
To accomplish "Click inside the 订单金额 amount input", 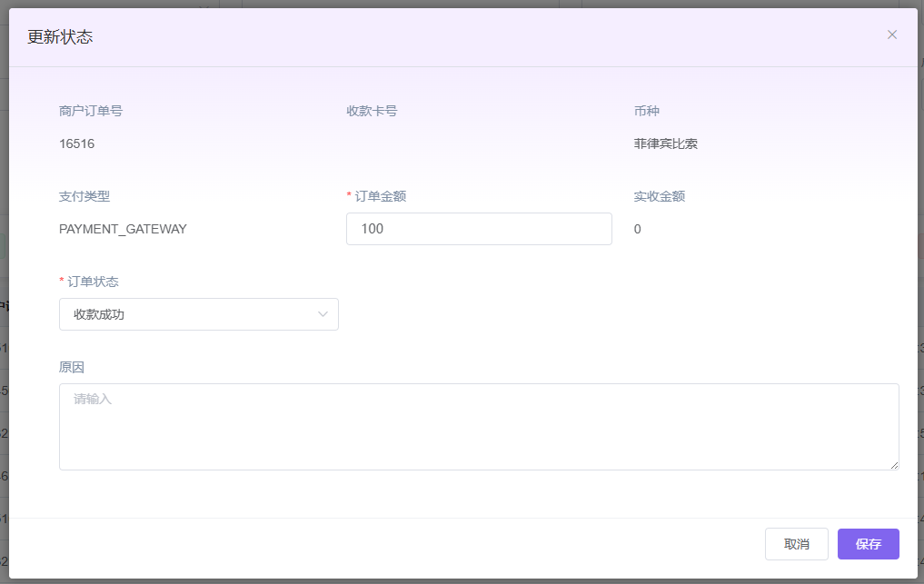I will (x=479, y=229).
